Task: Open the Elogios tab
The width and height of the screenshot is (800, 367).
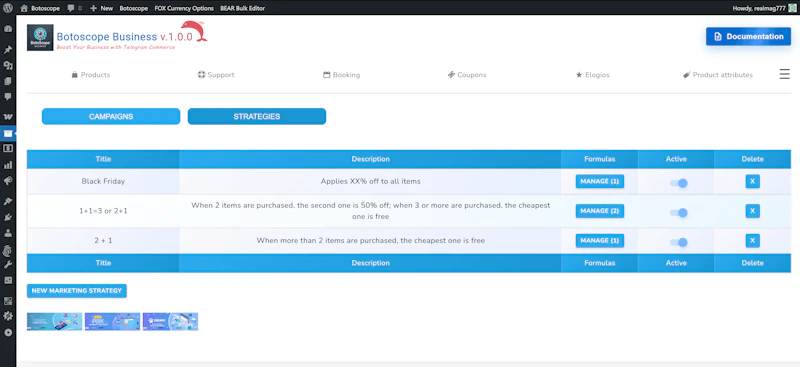Action: pyautogui.click(x=592, y=75)
